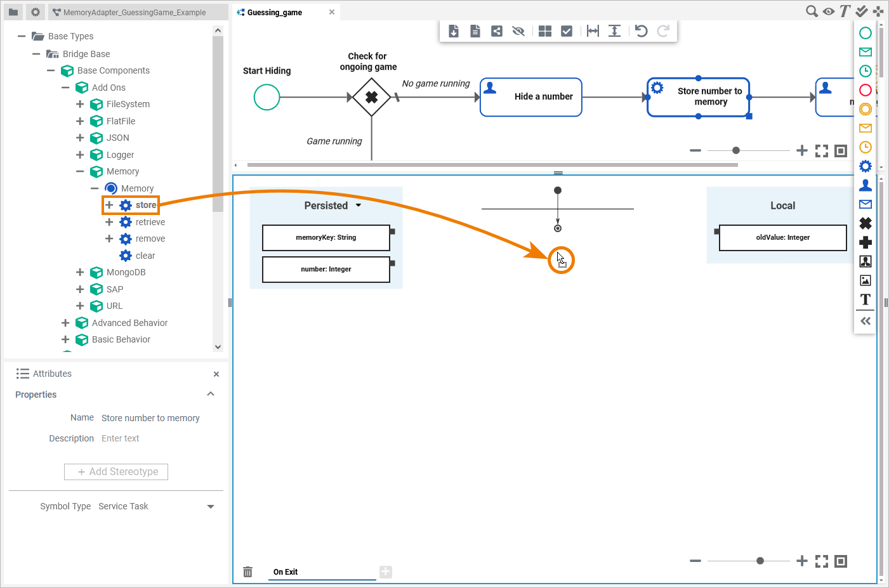
Task: Toggle the checkmark validation box in toolbar
Action: (x=567, y=31)
